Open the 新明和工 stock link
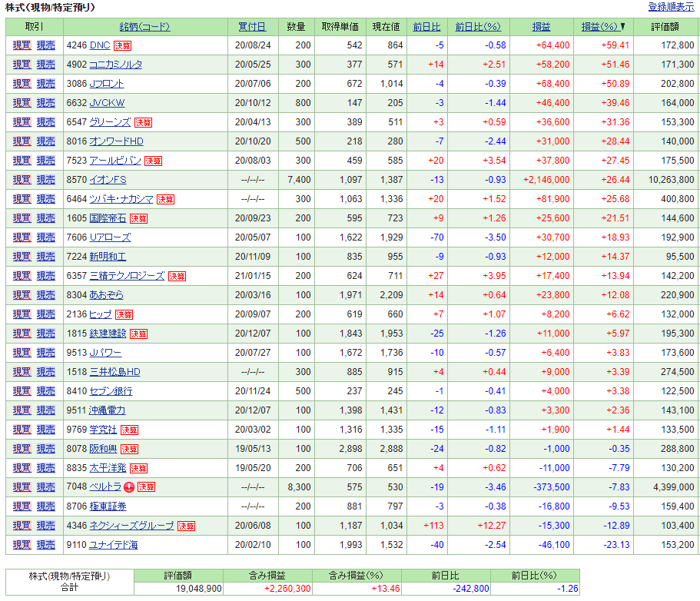This screenshot has width=700, height=601. 108,256
